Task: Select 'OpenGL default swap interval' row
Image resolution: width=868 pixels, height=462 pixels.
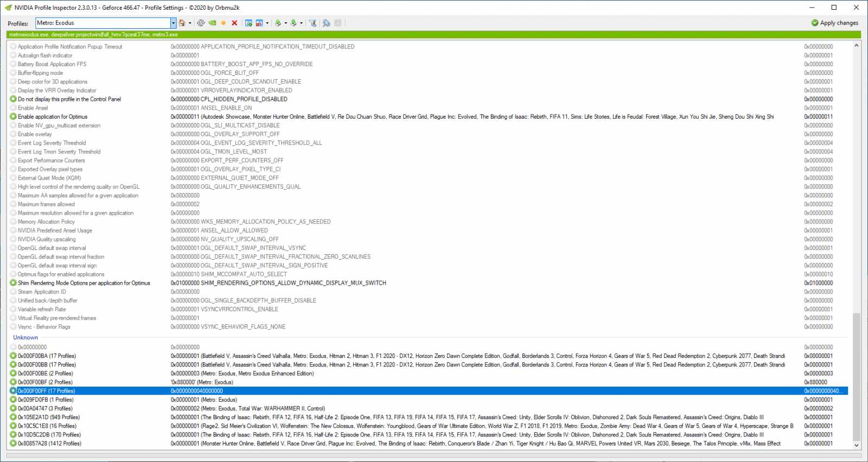Action: (x=429, y=248)
